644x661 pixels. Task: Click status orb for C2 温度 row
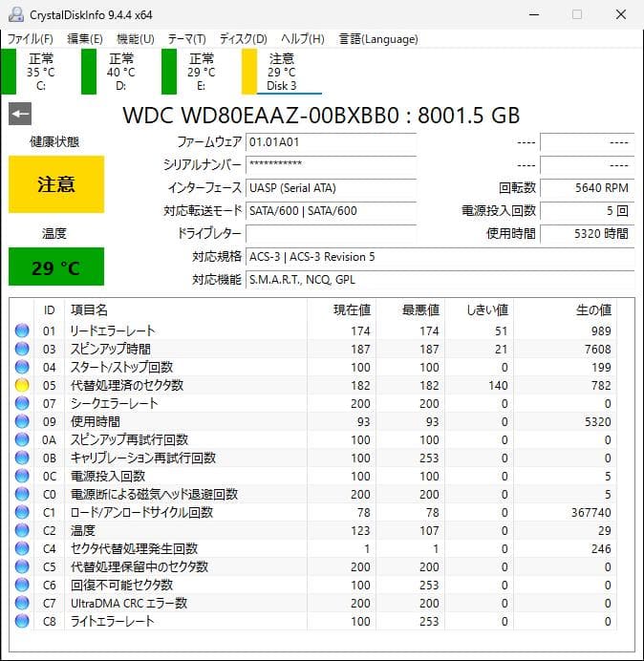tap(22, 530)
